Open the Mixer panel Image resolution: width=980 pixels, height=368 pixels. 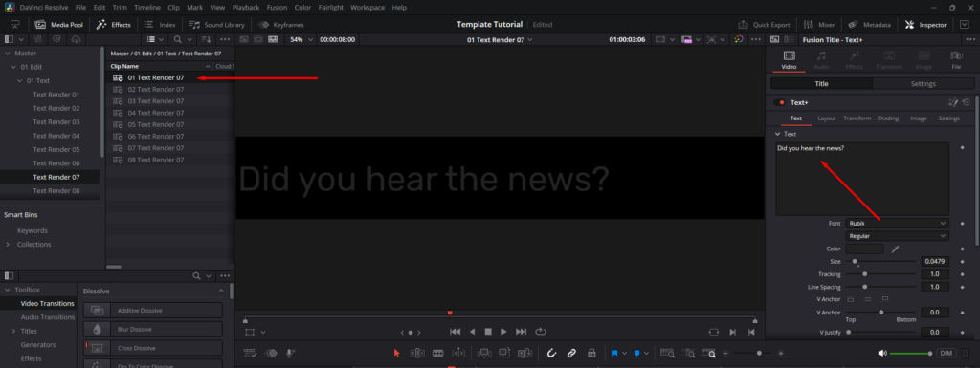tap(819, 24)
